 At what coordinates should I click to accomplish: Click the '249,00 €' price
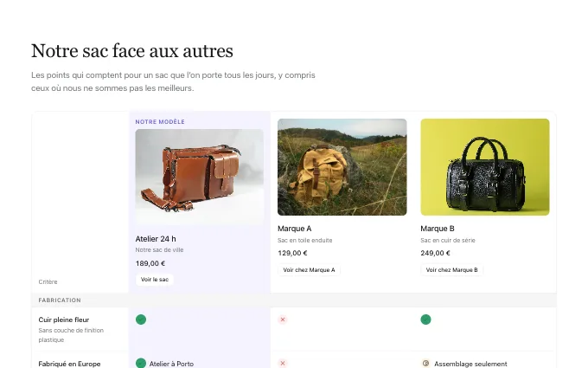(x=435, y=253)
